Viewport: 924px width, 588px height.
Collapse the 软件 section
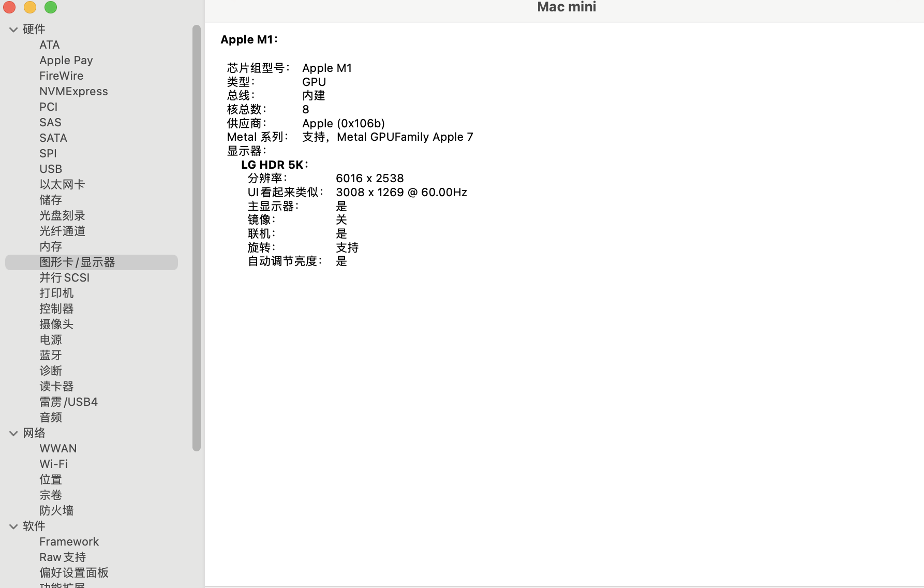(13, 526)
